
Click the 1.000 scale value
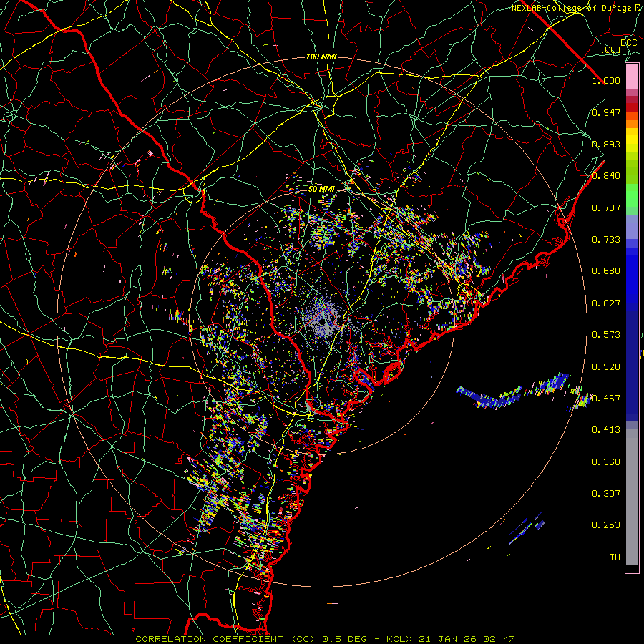tap(606, 80)
